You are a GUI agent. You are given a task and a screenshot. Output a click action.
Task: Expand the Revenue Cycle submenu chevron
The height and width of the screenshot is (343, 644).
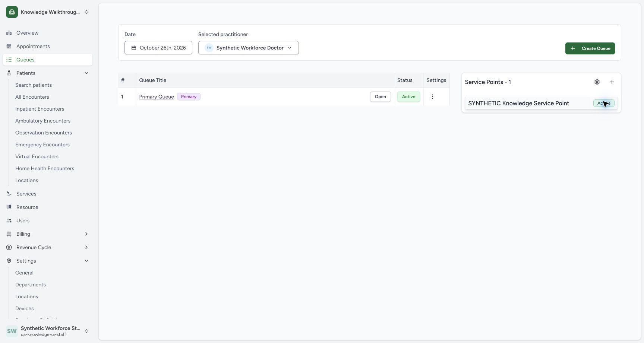coord(86,247)
